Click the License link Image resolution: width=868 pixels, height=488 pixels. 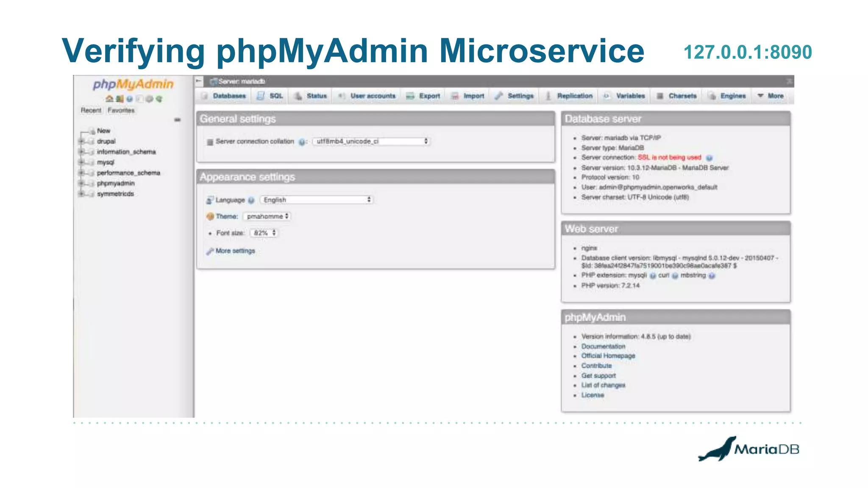593,395
